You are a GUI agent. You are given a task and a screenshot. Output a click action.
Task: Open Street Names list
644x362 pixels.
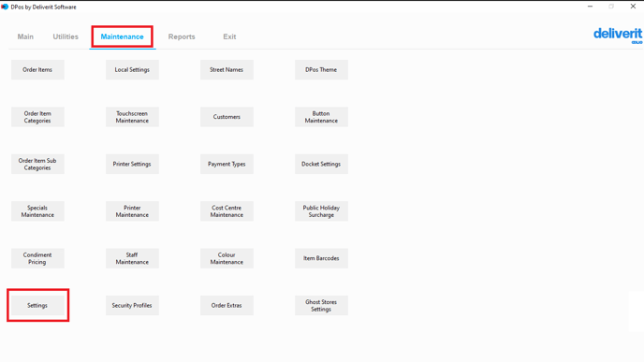227,70
